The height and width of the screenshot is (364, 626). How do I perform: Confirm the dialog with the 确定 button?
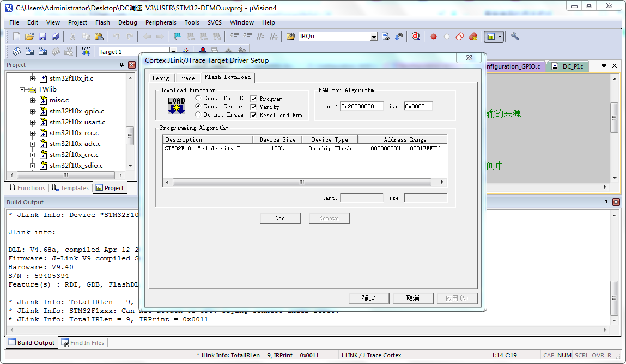pyautogui.click(x=369, y=298)
